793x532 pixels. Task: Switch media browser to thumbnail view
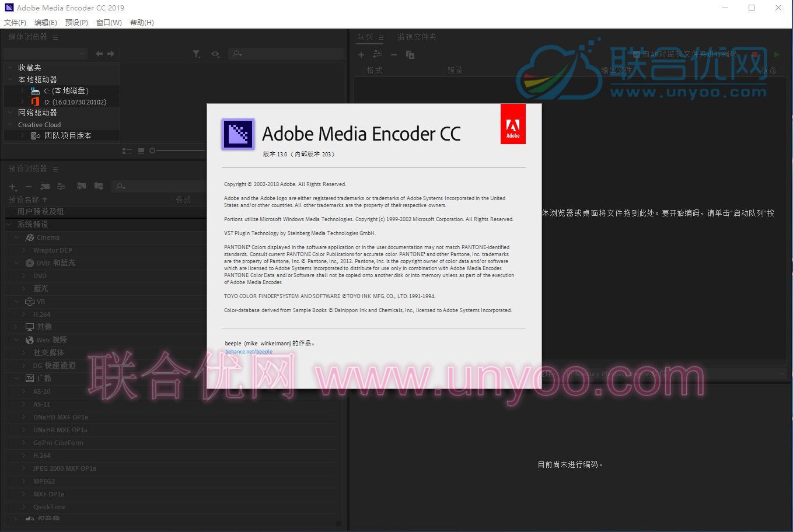click(141, 151)
